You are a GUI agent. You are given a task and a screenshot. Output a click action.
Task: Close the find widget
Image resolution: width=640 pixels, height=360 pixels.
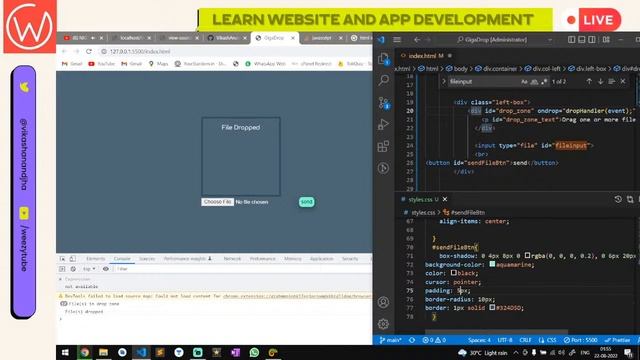pos(623,82)
